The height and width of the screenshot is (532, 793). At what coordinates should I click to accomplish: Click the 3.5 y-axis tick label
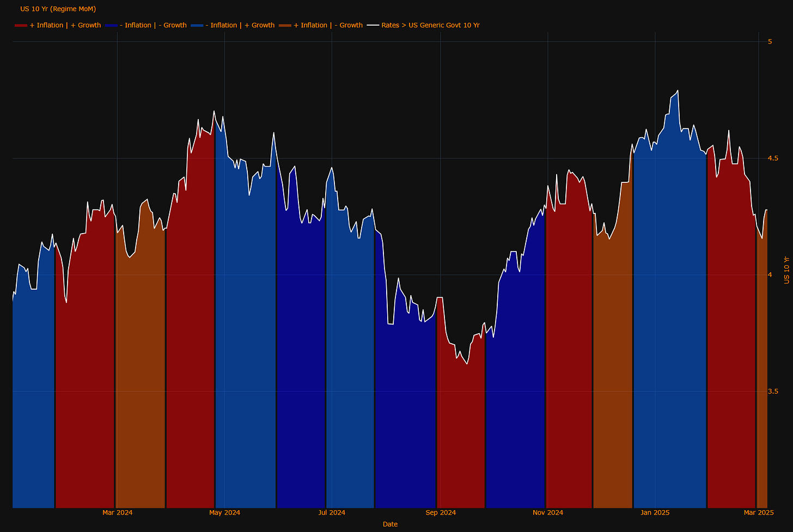point(772,392)
